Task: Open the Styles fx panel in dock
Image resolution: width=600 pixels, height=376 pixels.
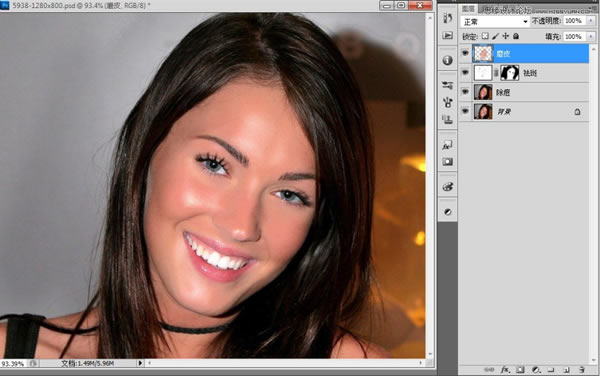Action: click(x=447, y=145)
